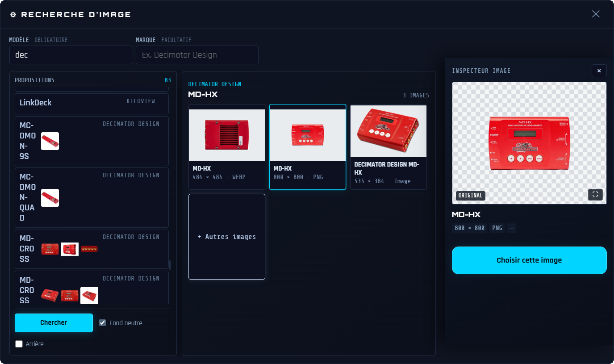614x364 pixels.
Task: Close the Recherche d'image dialog
Action: (x=596, y=14)
